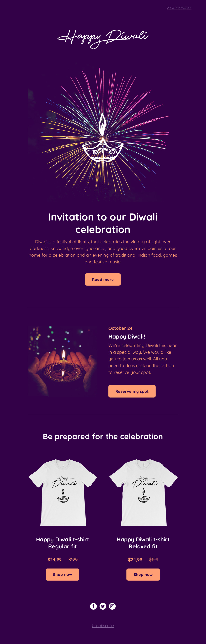Click the fireworks diya hero image

[x=103, y=133]
